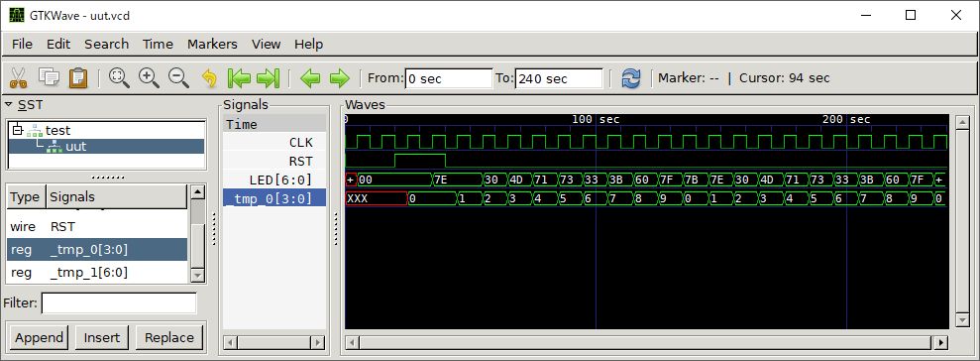The height and width of the screenshot is (361, 980).
Task: Select the reg _tmp_1[6:0] row
Action: [x=97, y=272]
